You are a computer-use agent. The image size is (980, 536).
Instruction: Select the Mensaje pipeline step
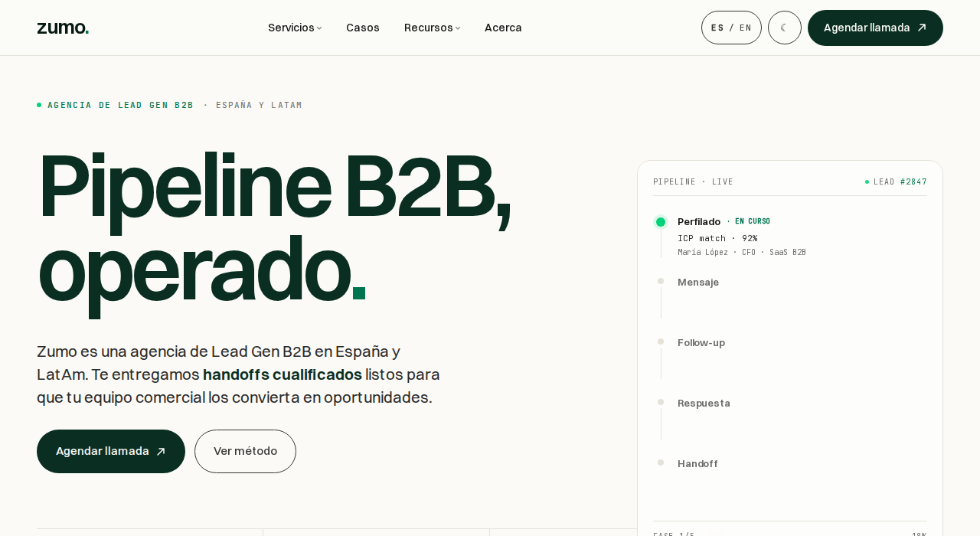click(698, 283)
